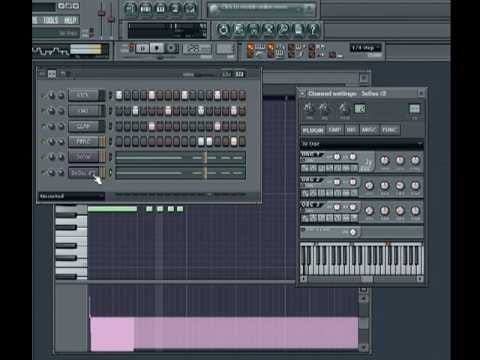The image size is (480, 360).
Task: Expand the 3x Osc plugin preset dropdown
Action: [x=362, y=144]
